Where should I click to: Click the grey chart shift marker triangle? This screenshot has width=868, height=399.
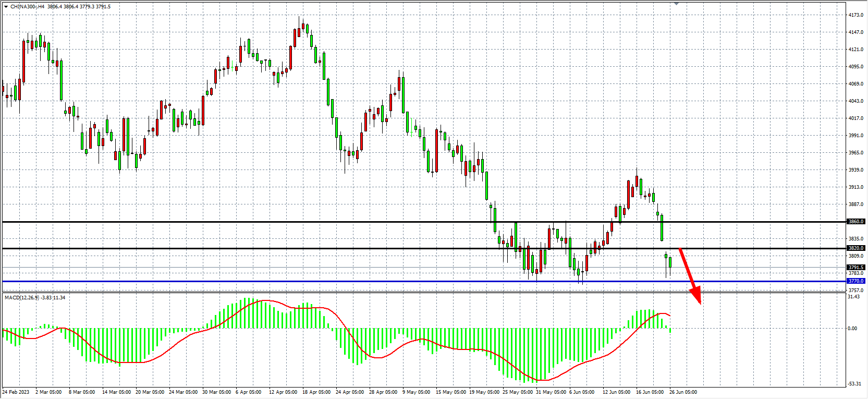[x=677, y=4]
